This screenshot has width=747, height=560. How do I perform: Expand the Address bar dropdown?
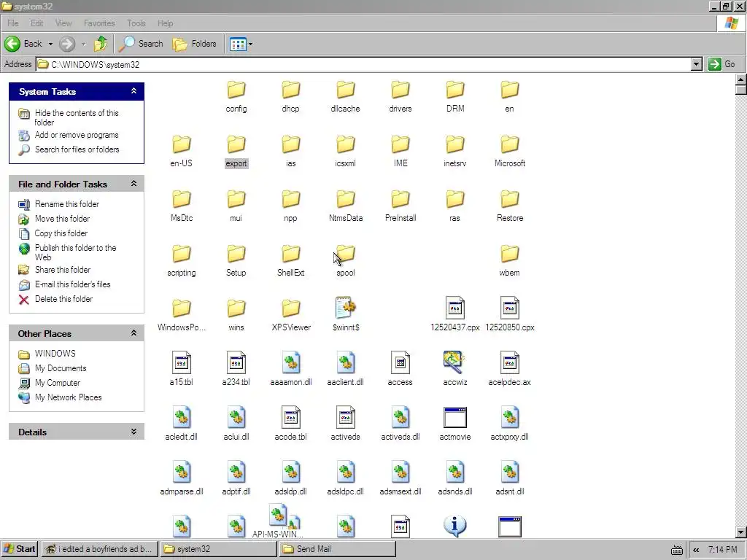(x=697, y=64)
